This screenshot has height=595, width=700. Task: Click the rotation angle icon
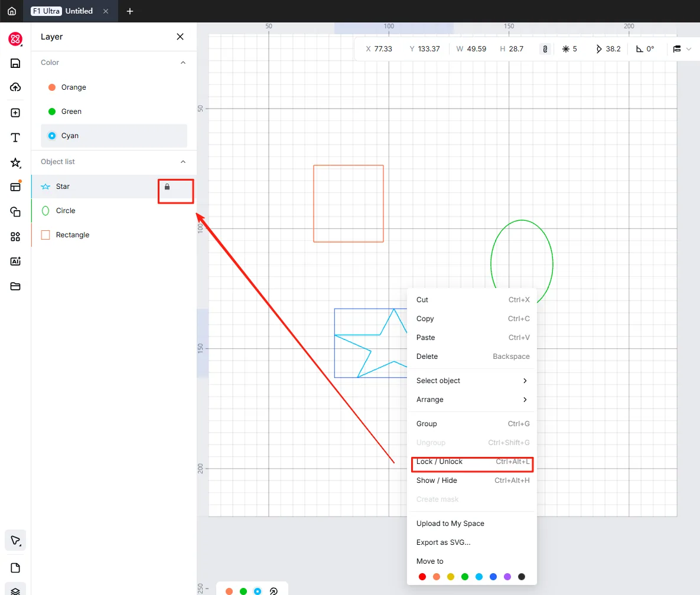639,49
